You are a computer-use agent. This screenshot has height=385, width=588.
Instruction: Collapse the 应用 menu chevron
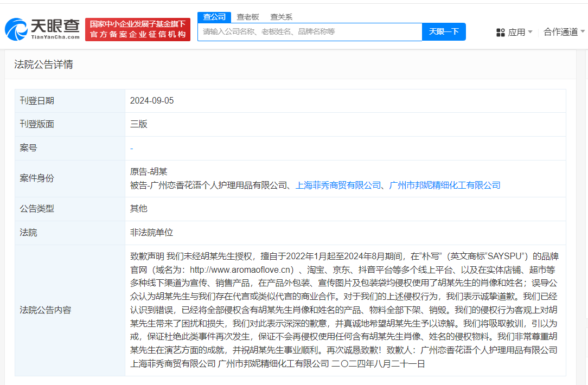click(530, 32)
